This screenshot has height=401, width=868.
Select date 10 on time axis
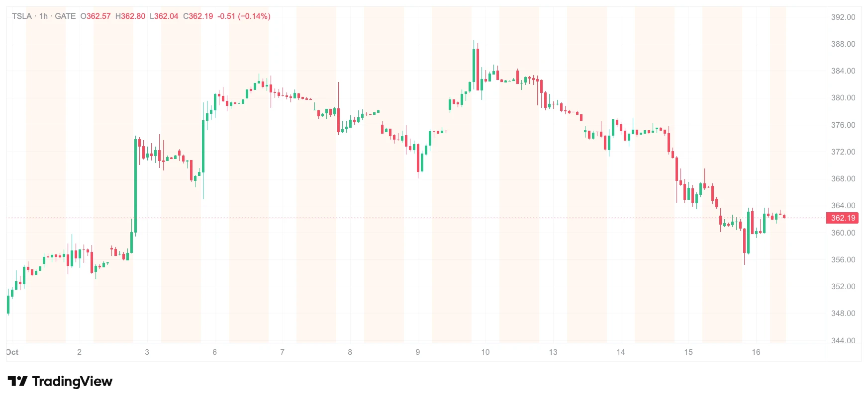pos(485,352)
